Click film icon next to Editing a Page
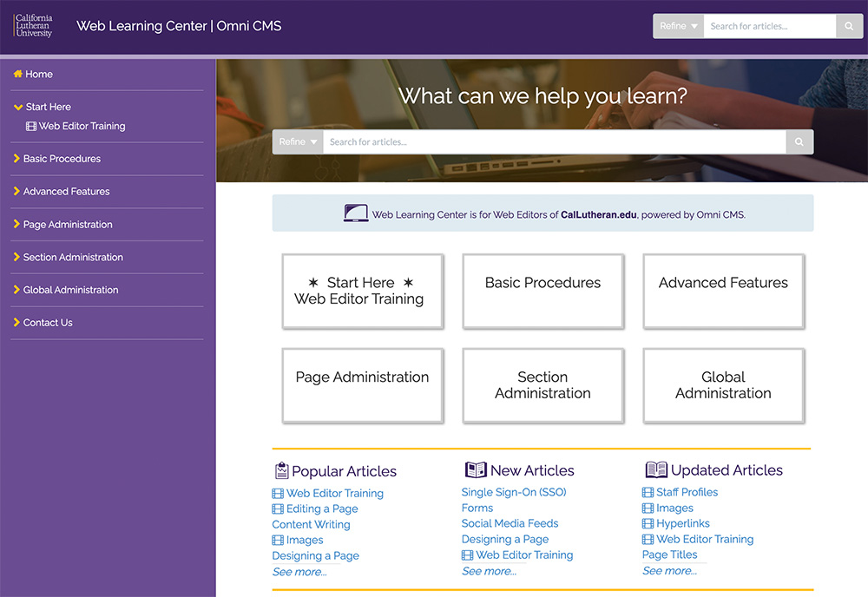 [x=278, y=509]
